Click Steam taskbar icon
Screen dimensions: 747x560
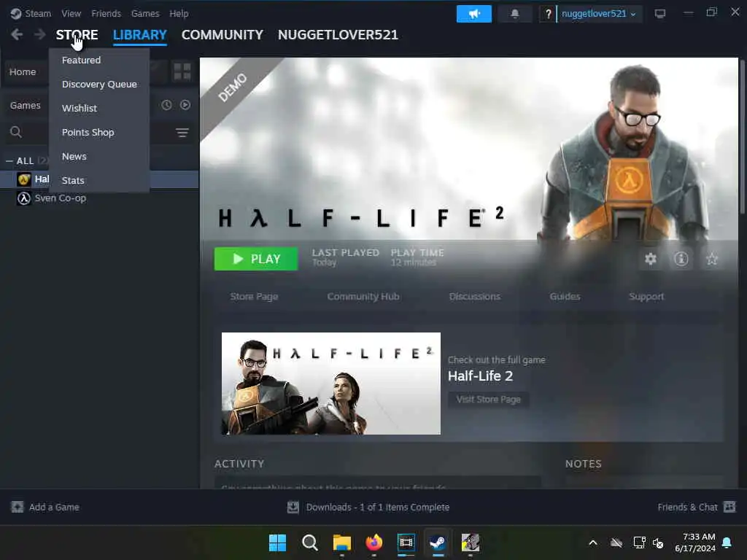[438, 542]
